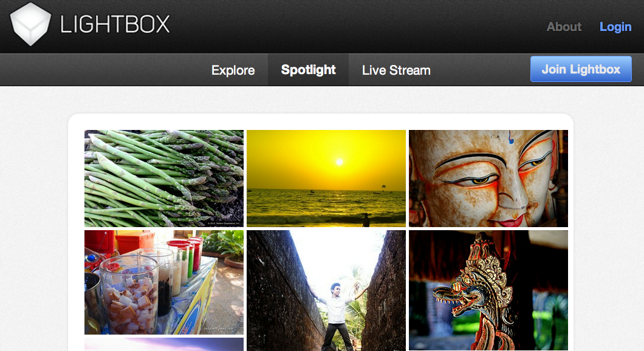Open the painted Buddha face photo

(488, 178)
